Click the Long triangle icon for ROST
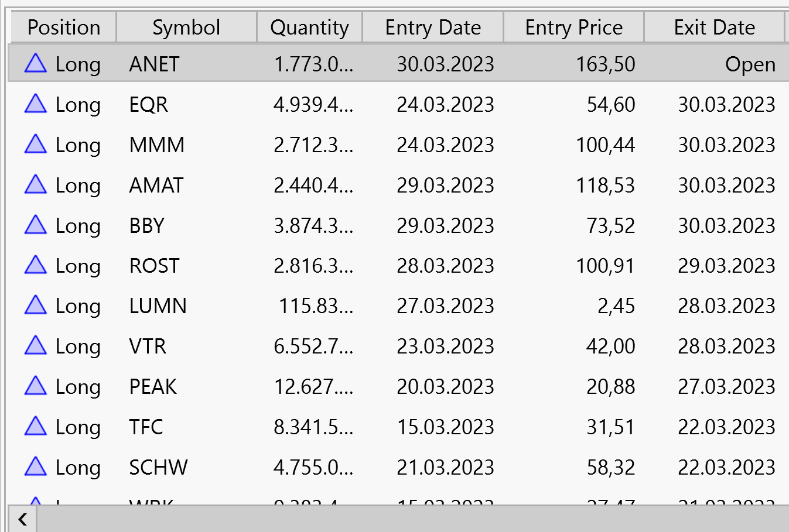The height and width of the screenshot is (532, 789). (x=36, y=265)
